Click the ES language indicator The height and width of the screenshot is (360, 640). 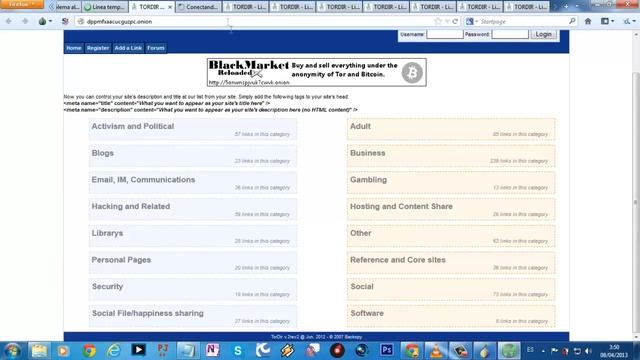point(530,350)
